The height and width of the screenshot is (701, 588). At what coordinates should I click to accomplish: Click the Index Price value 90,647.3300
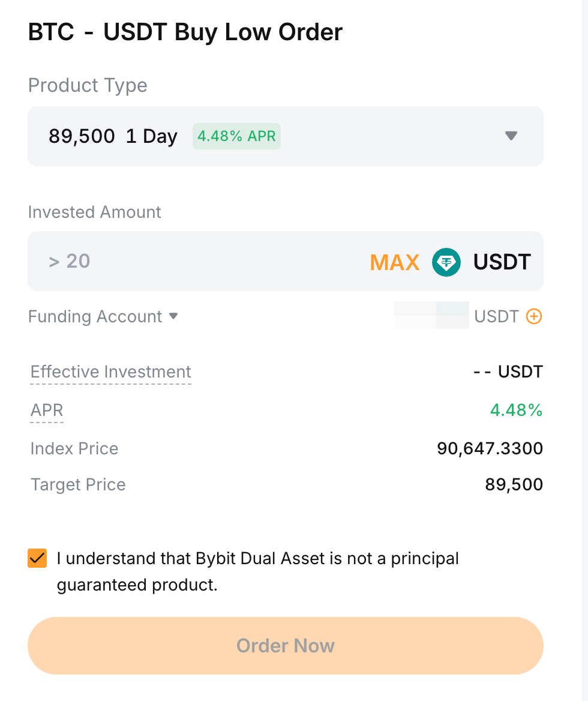coord(490,448)
